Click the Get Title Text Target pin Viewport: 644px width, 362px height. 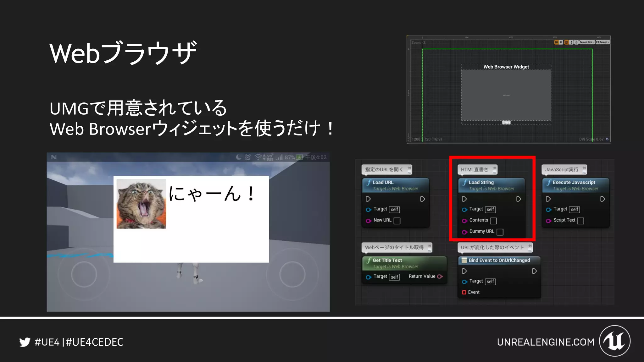[x=369, y=277]
